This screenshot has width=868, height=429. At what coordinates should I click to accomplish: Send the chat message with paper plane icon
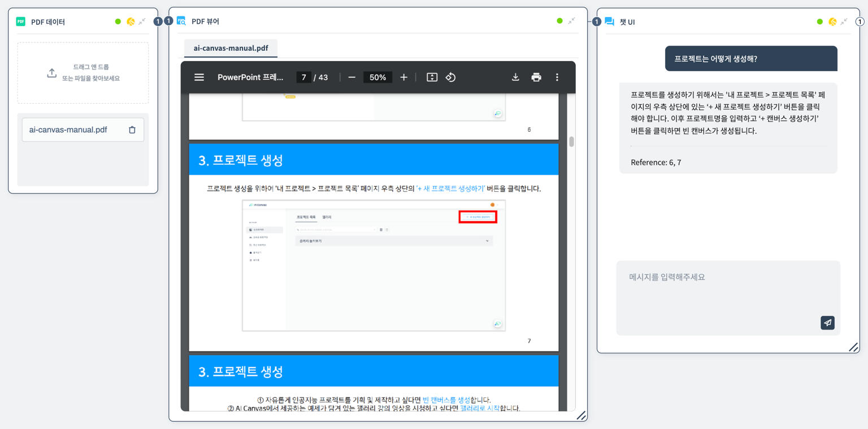pos(827,322)
